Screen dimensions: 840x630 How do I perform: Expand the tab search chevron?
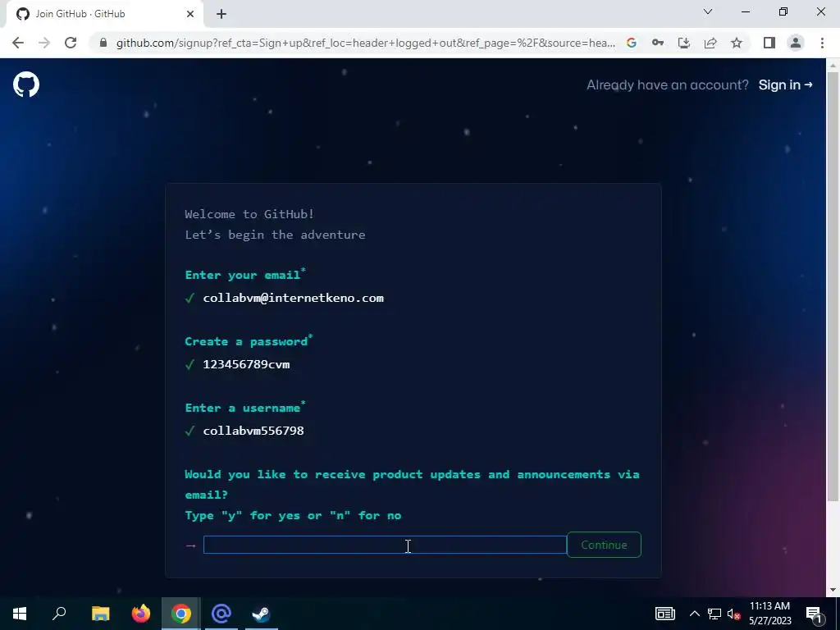(708, 11)
